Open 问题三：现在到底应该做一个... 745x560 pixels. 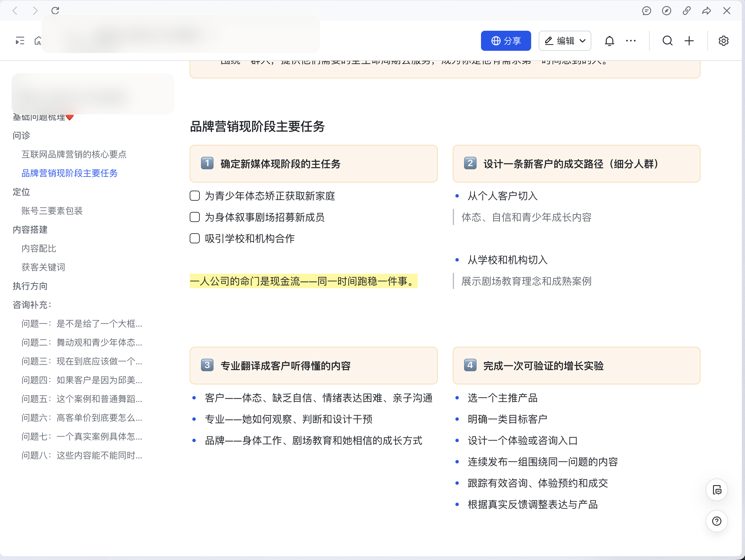click(82, 361)
